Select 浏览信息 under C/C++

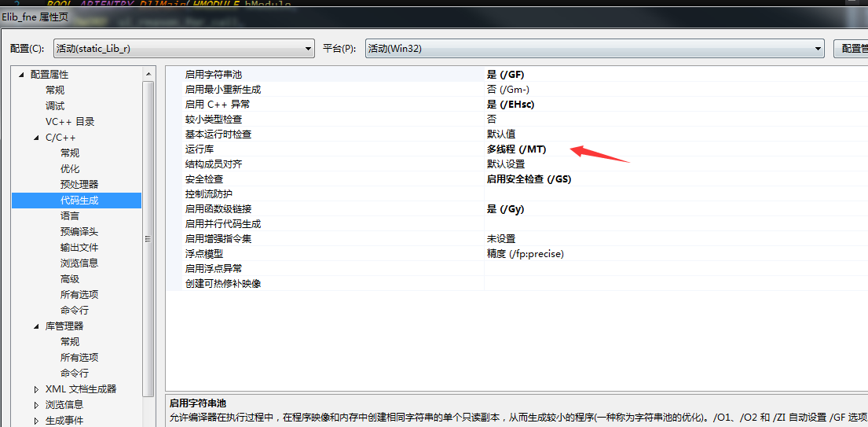[79, 263]
